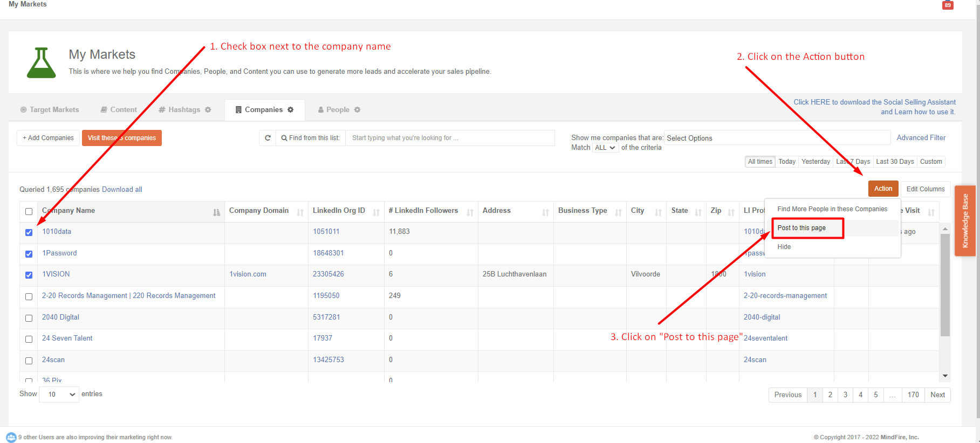This screenshot has width=980, height=443.
Task: Go to pagination page 2
Action: coord(830,395)
